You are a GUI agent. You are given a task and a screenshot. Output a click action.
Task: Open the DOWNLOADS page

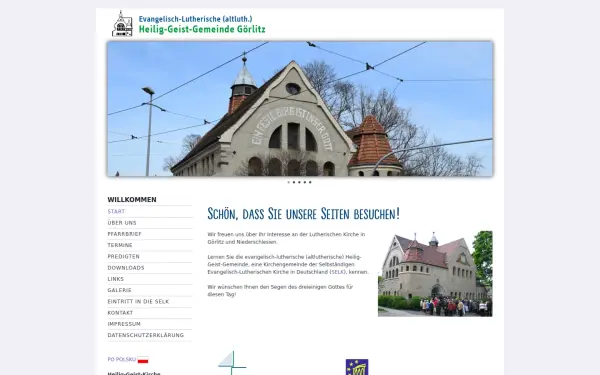126,268
